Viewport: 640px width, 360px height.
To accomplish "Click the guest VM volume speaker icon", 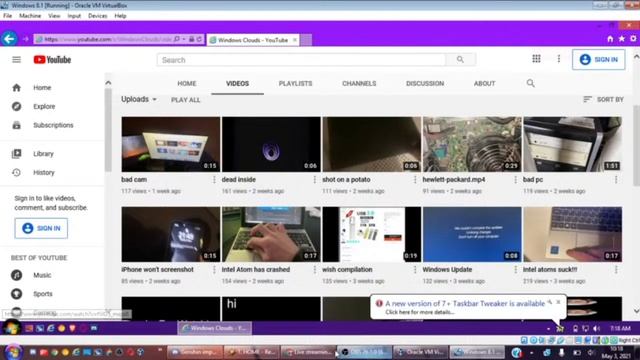I will point(596,329).
